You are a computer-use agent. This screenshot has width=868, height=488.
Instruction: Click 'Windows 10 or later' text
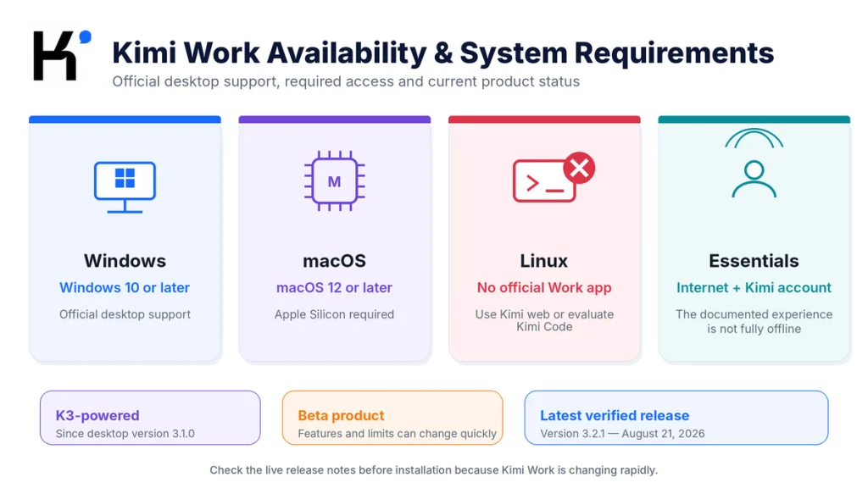point(125,288)
